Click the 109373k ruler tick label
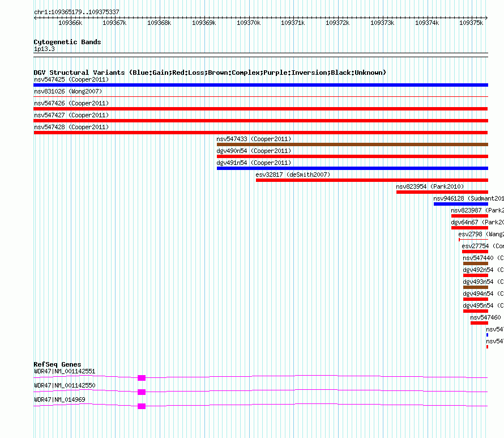Viewport: 504px width, 438px height. pos(382,23)
